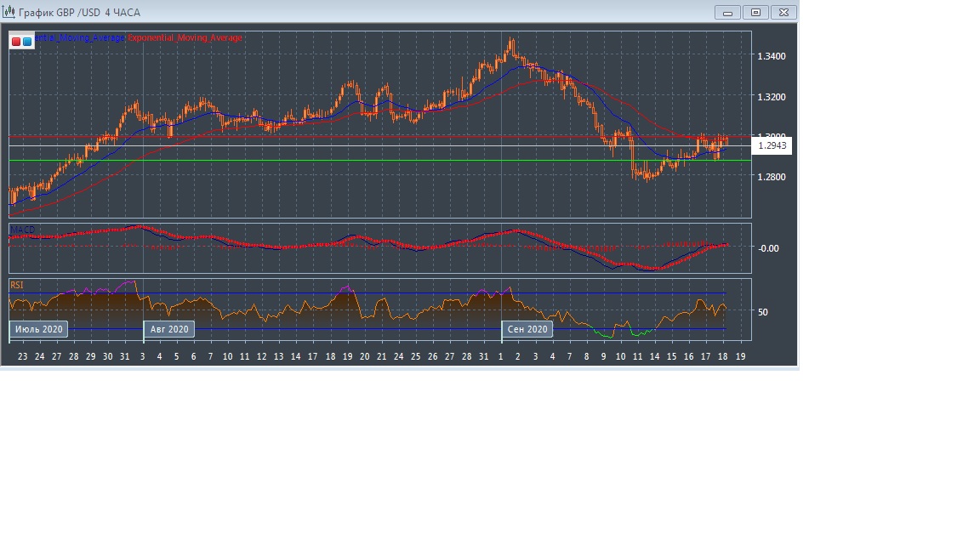
Task: Select the blue Moving_Average legend label
Action: 80,38
